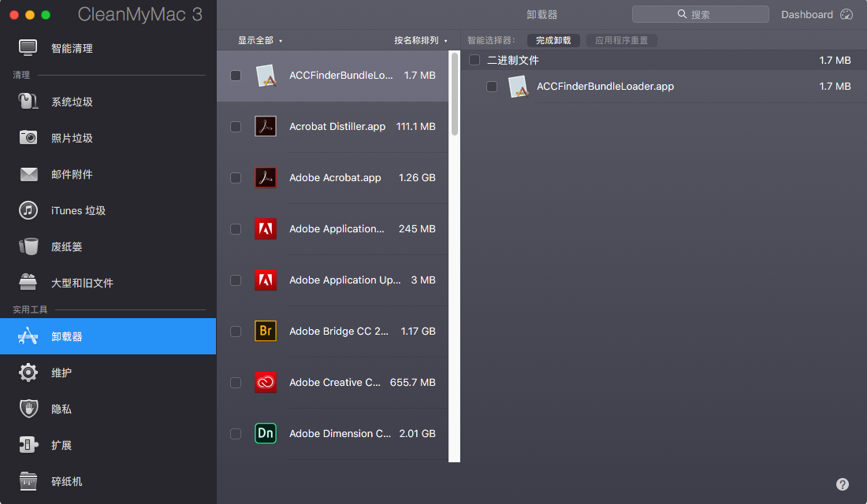Click the 隐私 shield icon
867x504 pixels.
click(x=28, y=409)
